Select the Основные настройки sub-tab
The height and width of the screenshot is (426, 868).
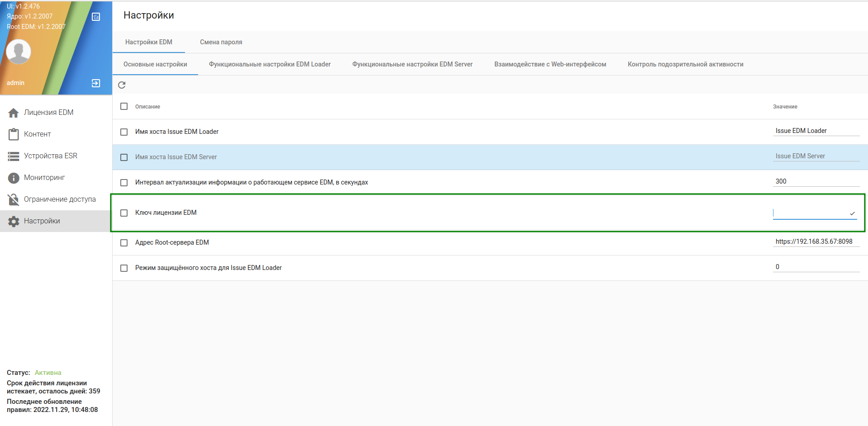pos(155,64)
